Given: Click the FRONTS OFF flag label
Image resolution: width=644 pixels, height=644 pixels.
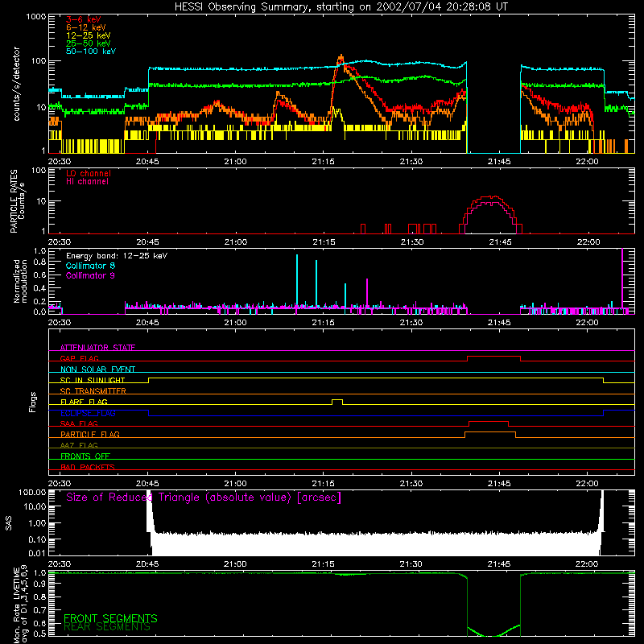Looking at the screenshot, I should click(x=85, y=456).
